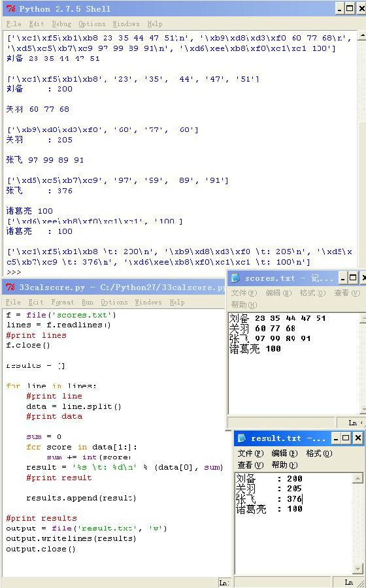Close the result.txt Notepad window
The width and height of the screenshot is (366, 588).
[358, 438]
